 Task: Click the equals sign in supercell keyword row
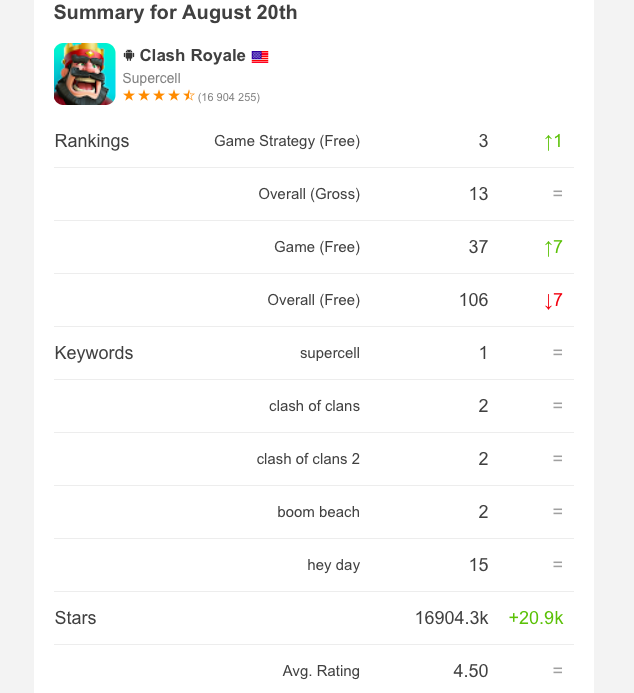(x=558, y=353)
